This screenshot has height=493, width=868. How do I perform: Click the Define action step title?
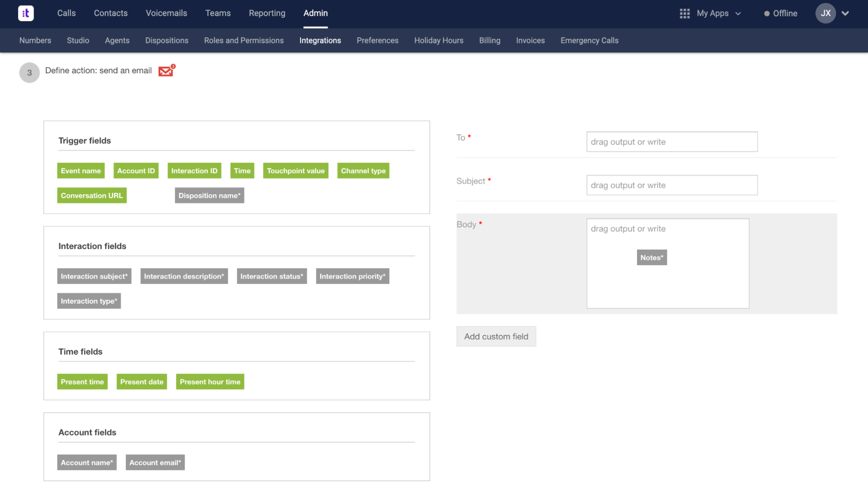[99, 71]
